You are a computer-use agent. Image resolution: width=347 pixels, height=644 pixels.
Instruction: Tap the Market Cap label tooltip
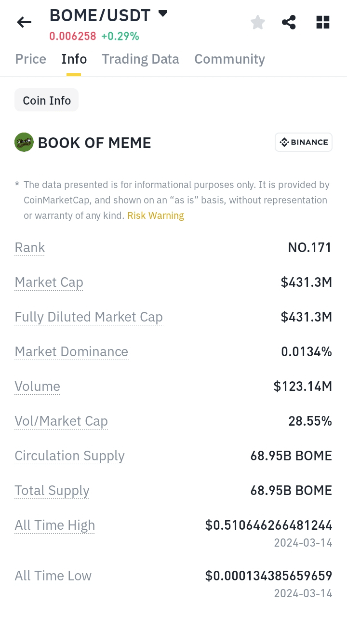pyautogui.click(x=49, y=282)
